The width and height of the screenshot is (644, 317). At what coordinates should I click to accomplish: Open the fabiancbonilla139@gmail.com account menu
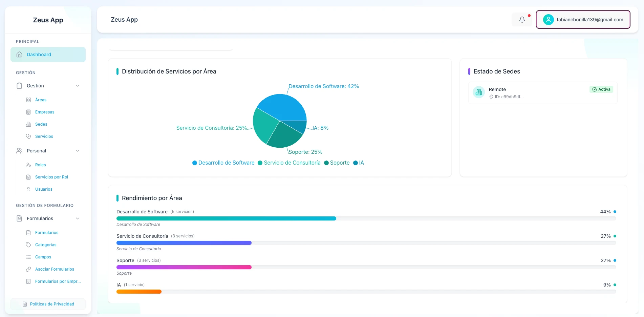click(583, 20)
